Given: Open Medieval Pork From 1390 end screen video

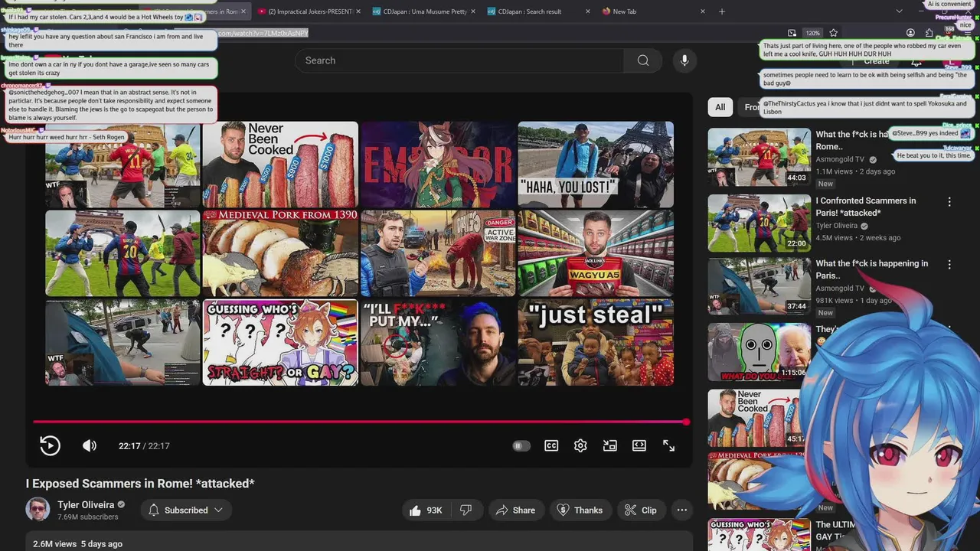Looking at the screenshot, I should coord(280,253).
